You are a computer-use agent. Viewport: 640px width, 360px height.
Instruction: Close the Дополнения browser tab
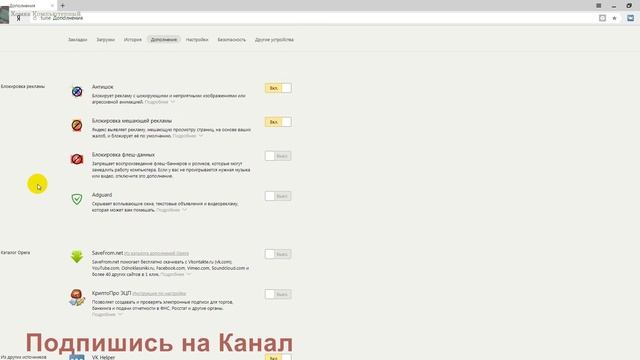(52, 6)
